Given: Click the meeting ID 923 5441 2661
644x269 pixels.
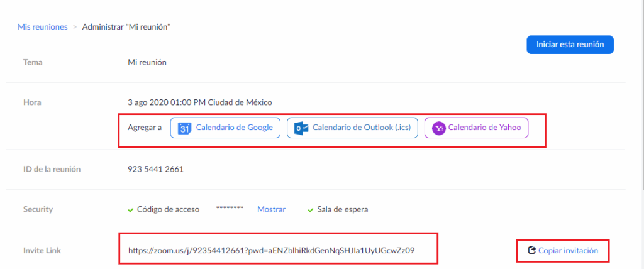Looking at the screenshot, I should click(155, 169).
